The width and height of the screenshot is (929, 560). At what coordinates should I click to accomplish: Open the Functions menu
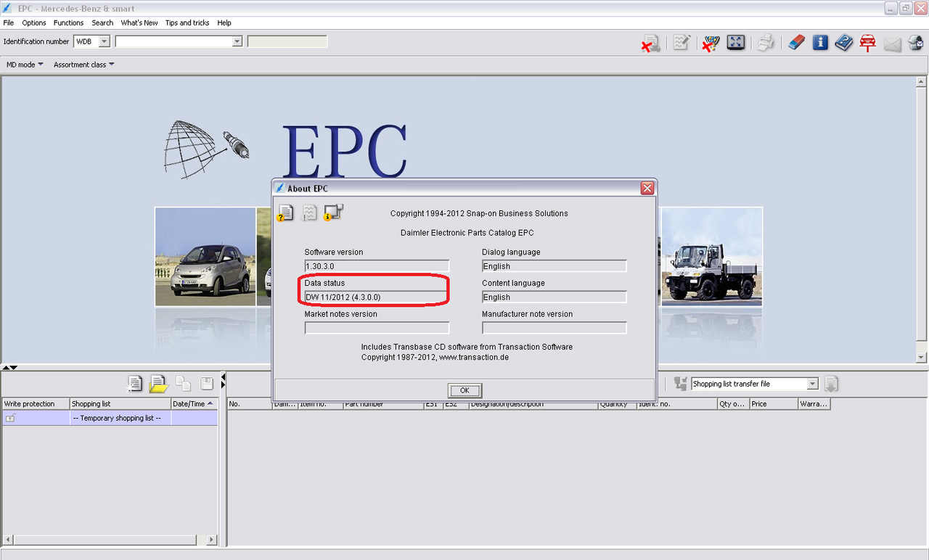69,22
